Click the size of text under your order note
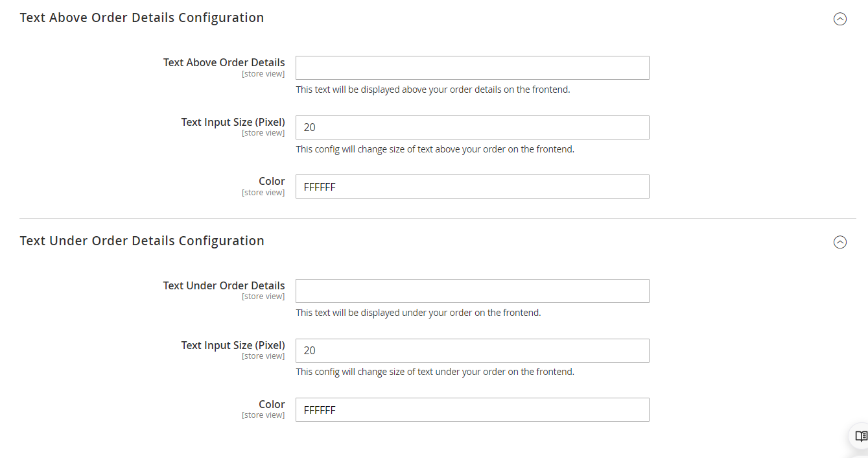The width and height of the screenshot is (868, 458). coord(435,372)
